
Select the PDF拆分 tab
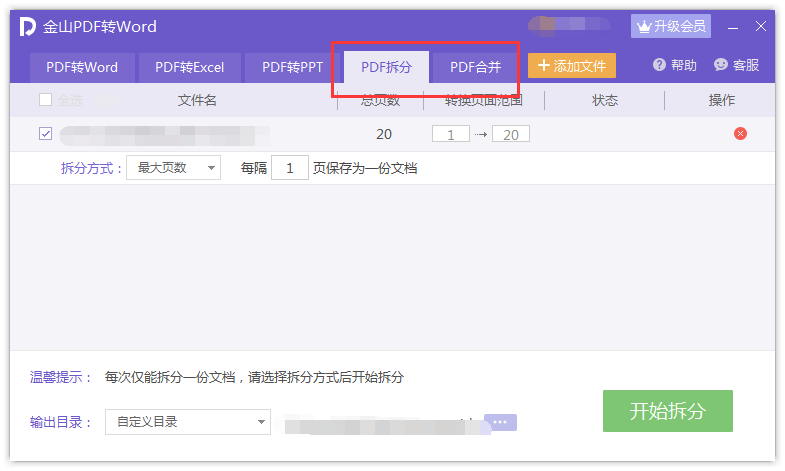coord(386,68)
